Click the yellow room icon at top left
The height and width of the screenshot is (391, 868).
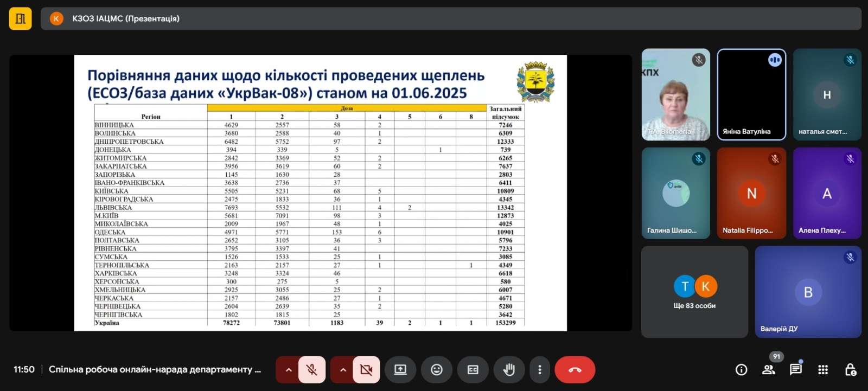[21, 18]
